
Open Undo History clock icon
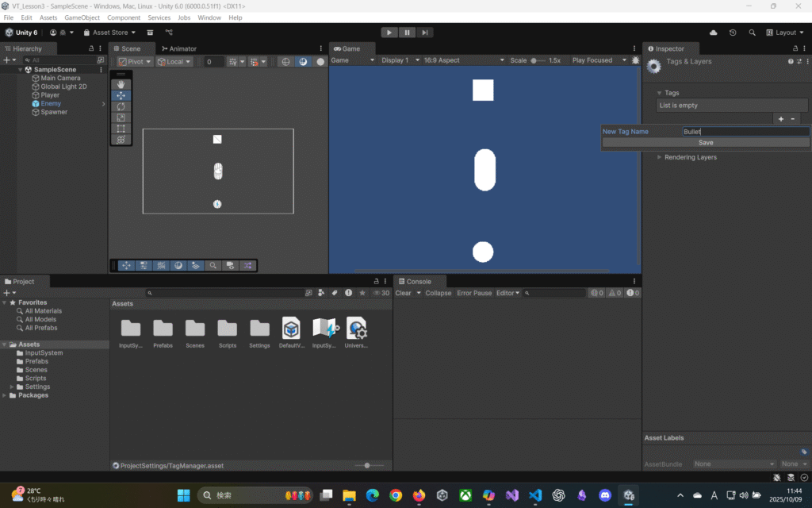tap(733, 33)
